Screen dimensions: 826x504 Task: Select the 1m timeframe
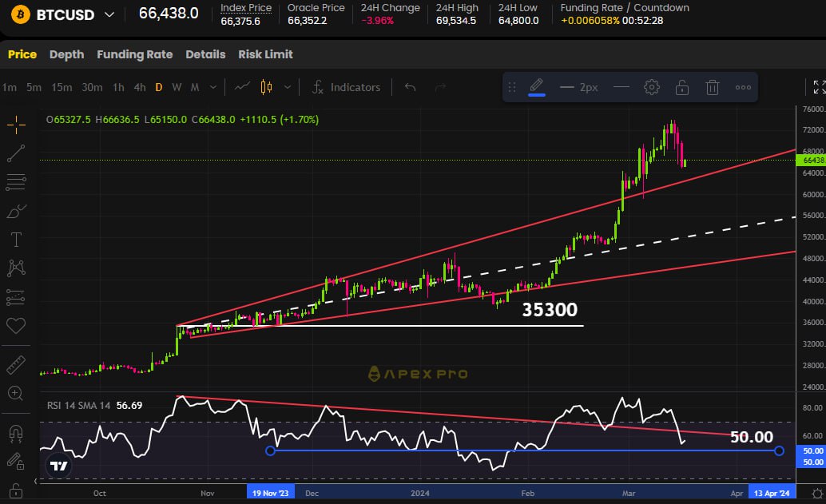point(10,87)
